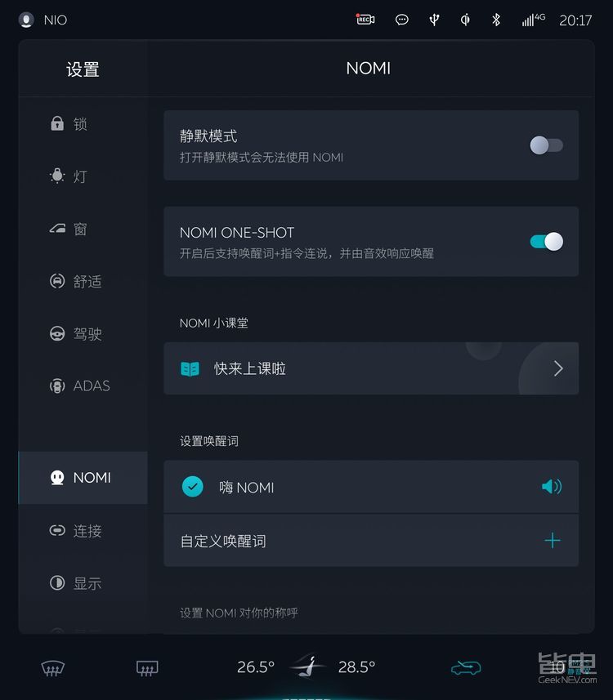This screenshot has width=613, height=700.
Task: Tap the front windshield defrost icon
Action: (x=53, y=668)
